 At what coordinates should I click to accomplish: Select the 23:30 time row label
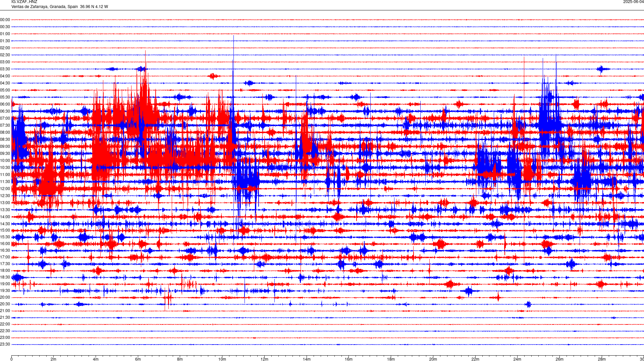[5, 344]
